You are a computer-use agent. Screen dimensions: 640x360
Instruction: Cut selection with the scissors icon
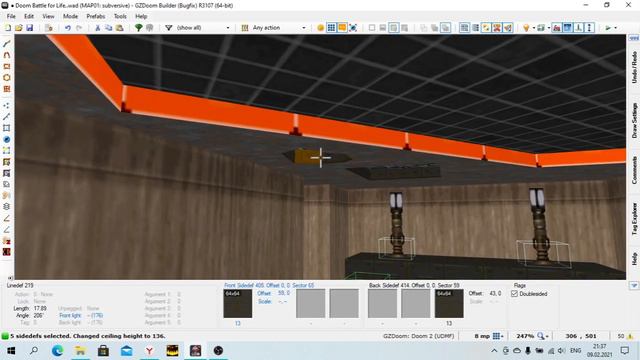click(98, 28)
